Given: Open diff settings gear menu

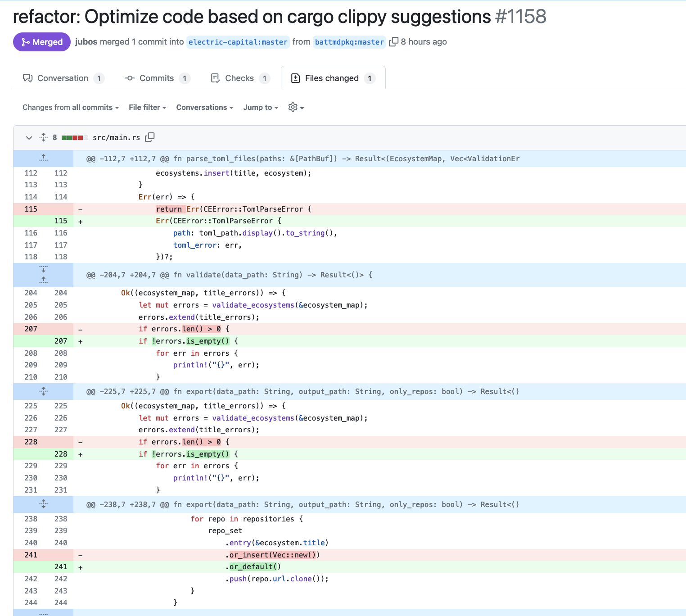Looking at the screenshot, I should [x=296, y=107].
